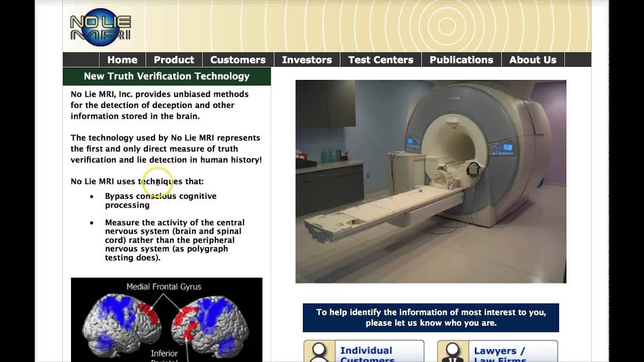Click the Individual Customers button
The image size is (644, 362).
coord(364,351)
